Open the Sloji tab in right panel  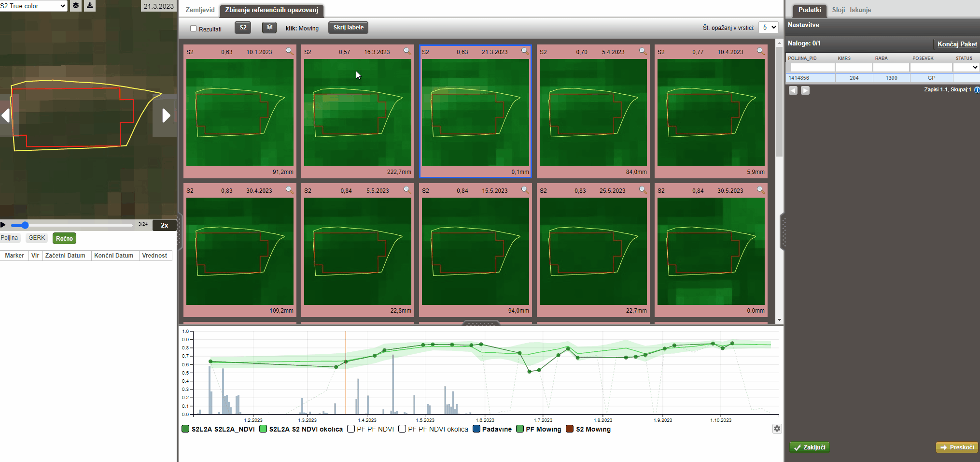click(838, 10)
